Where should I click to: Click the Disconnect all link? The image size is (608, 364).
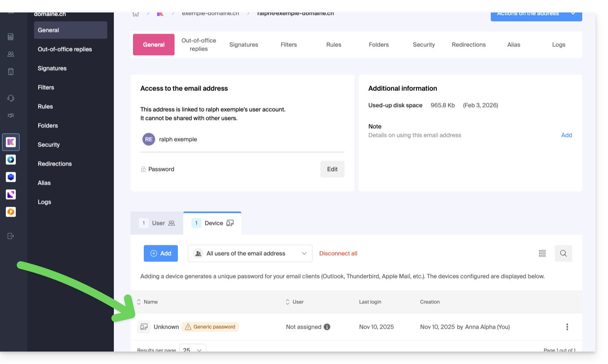pos(338,254)
